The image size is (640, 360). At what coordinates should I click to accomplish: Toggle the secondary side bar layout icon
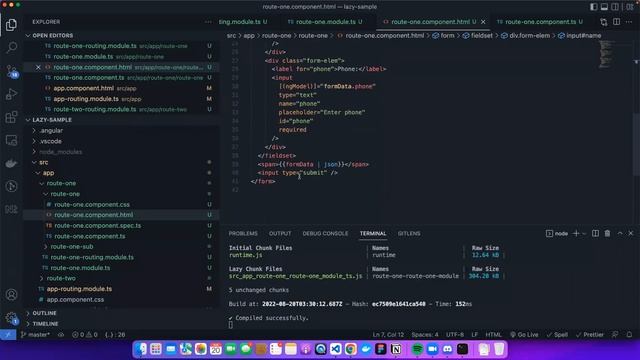click(615, 7)
